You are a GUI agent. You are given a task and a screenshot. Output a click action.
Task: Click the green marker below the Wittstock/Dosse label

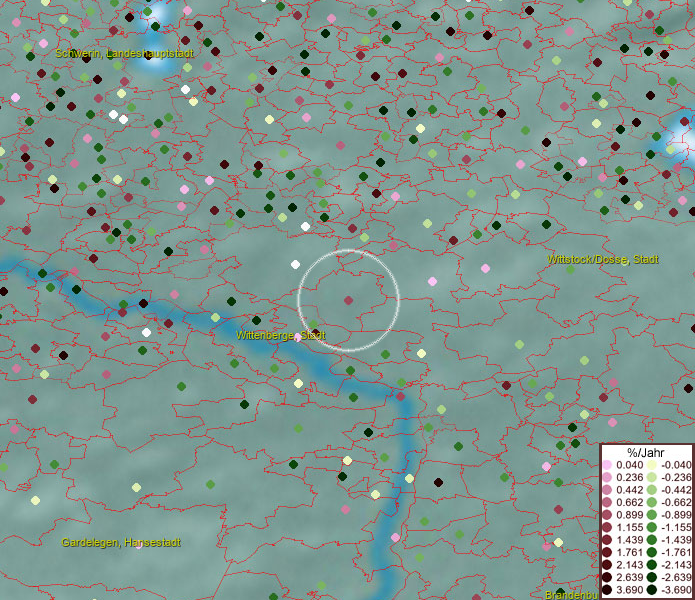[x=570, y=269]
